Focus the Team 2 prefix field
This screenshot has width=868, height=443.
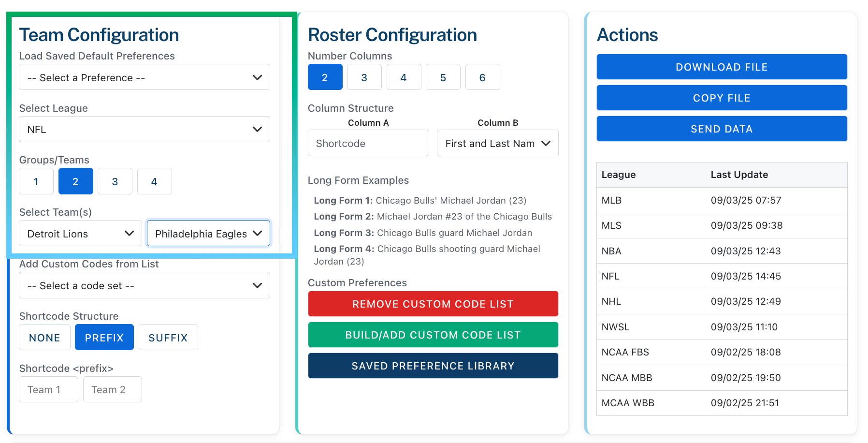(112, 389)
